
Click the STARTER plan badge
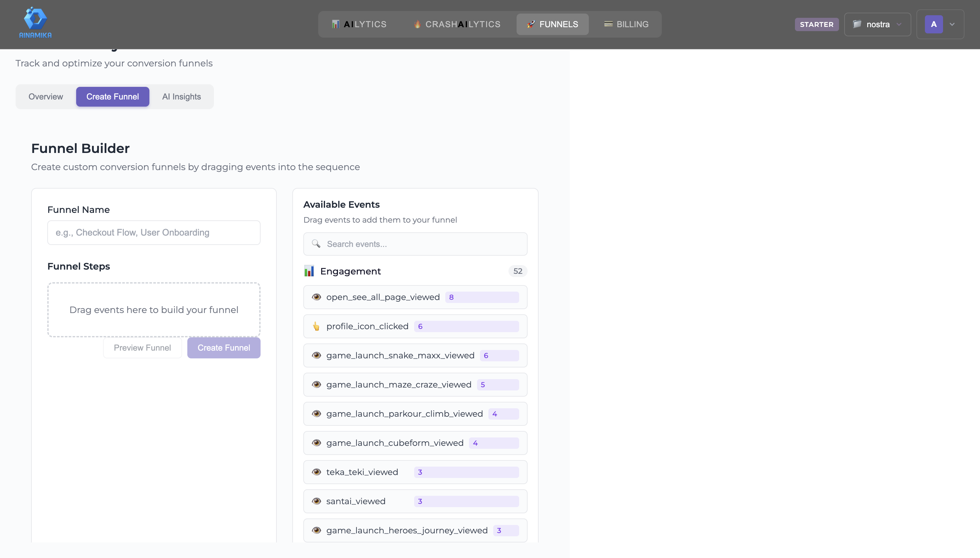816,24
